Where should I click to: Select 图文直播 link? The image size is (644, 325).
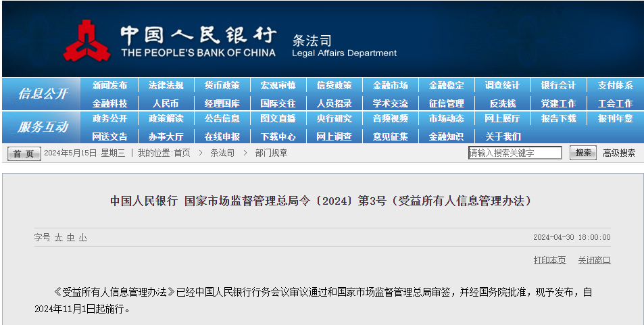278,119
